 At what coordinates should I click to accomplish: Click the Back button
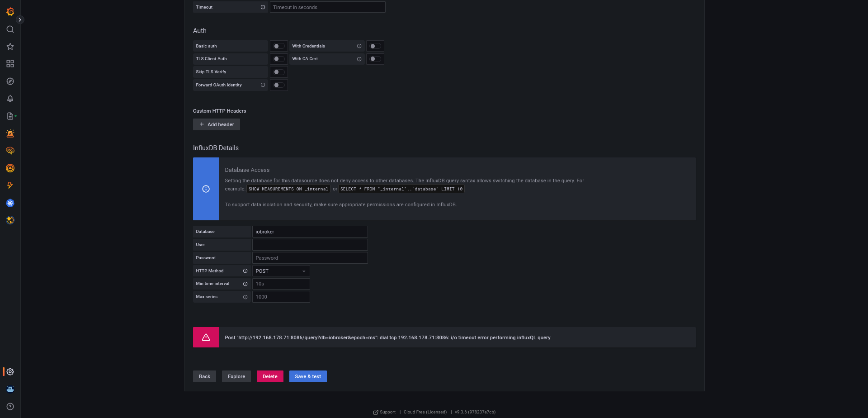[x=204, y=376]
